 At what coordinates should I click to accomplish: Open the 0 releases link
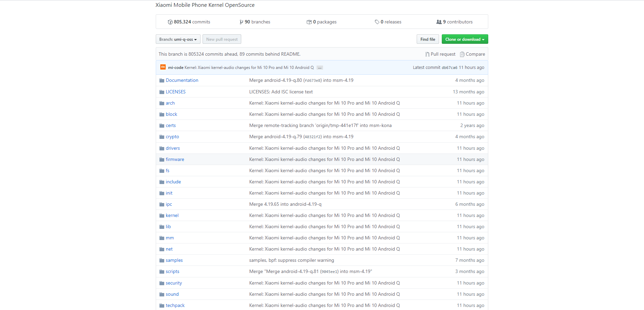coord(388,22)
